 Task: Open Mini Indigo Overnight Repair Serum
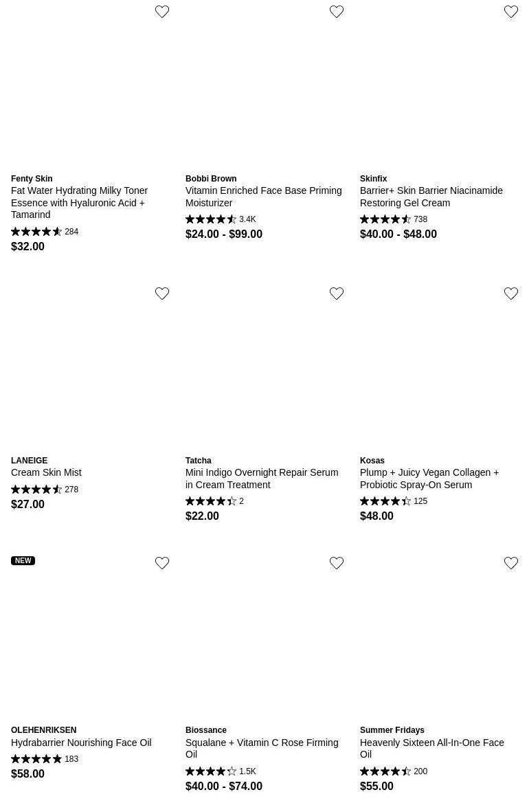[261, 479]
